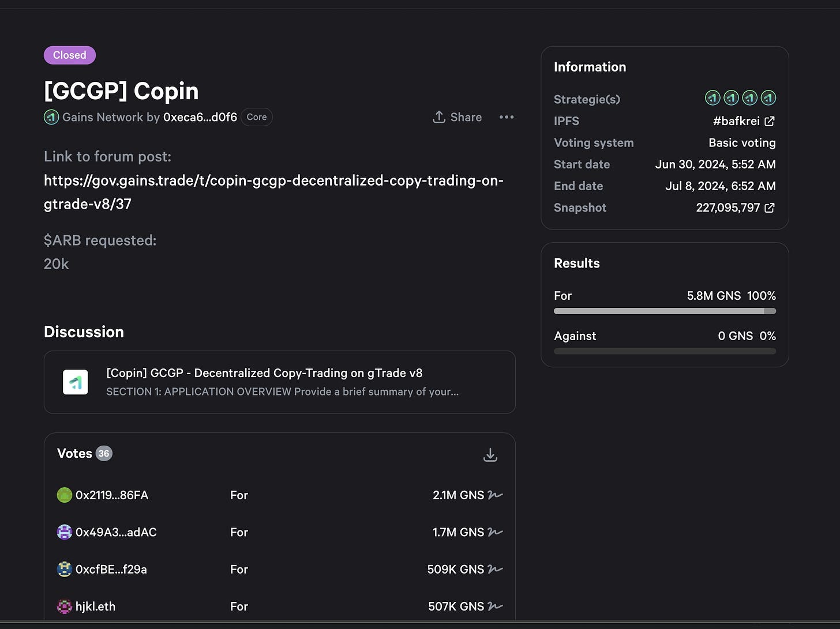Screen dimensions: 840x629
Task: Click signature icon on 509K GNS vote
Action: pos(495,569)
